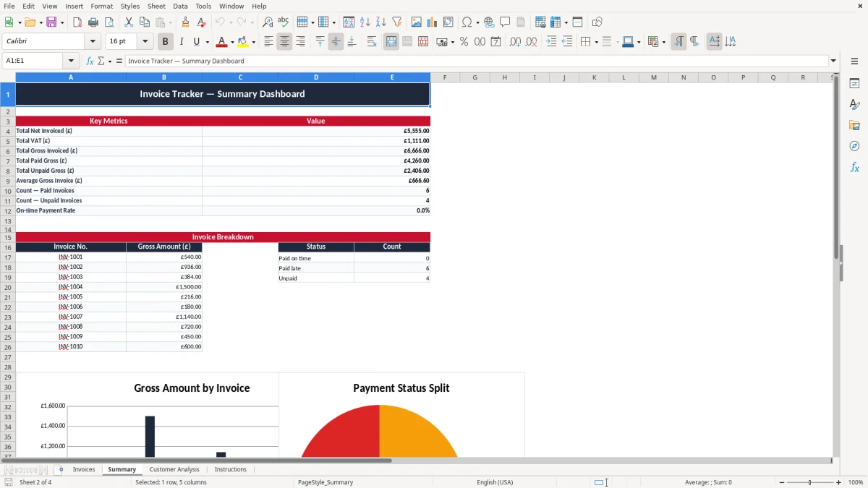The width and height of the screenshot is (868, 488).
Task: Open the Font Size dropdown arrow
Action: (x=145, y=42)
